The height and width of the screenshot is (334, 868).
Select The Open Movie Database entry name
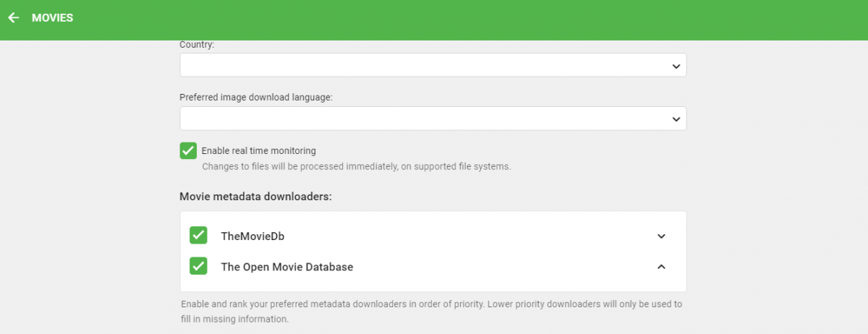[x=286, y=267]
